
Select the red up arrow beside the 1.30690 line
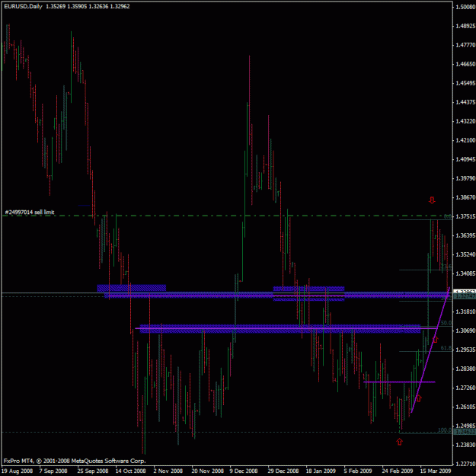pyautogui.click(x=435, y=340)
